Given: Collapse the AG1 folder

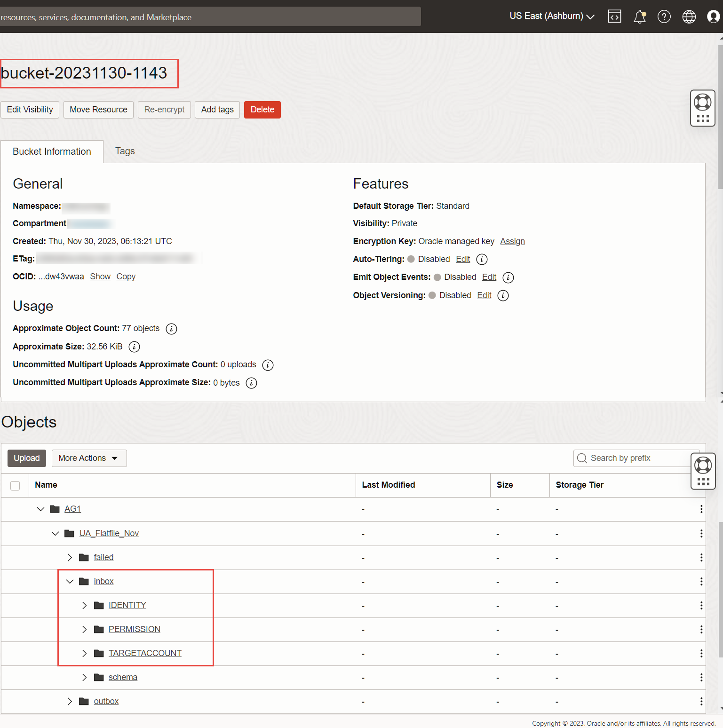Looking at the screenshot, I should [41, 509].
